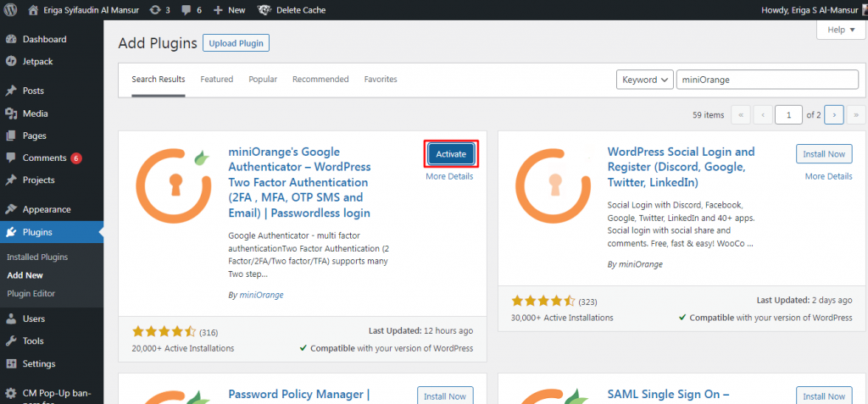Viewport: 868px width, 404px height.
Task: Click the 20,000+ Active Installations text
Action: (183, 349)
